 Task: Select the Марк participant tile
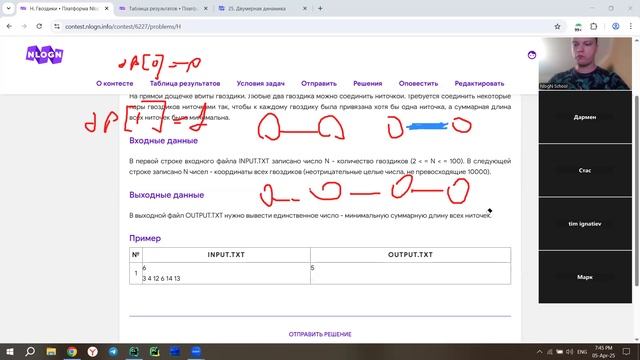[x=585, y=277]
